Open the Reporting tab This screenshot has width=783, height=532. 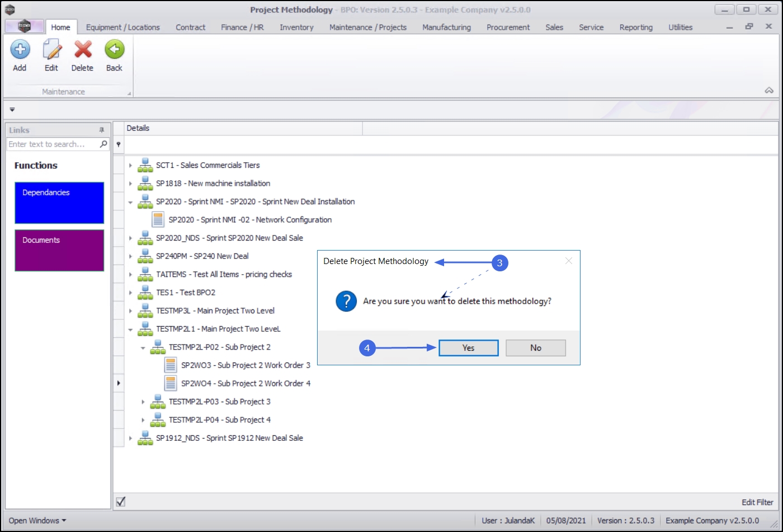pyautogui.click(x=636, y=27)
